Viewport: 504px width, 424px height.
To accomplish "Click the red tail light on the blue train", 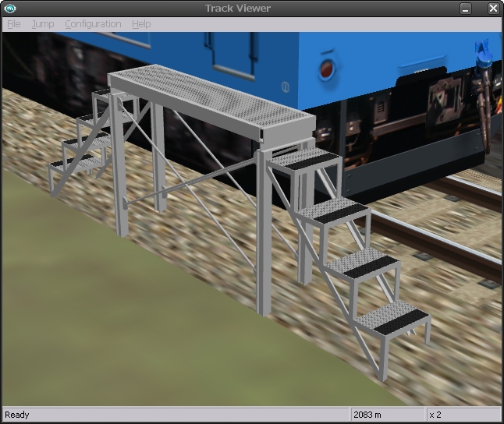I will pyautogui.click(x=326, y=69).
